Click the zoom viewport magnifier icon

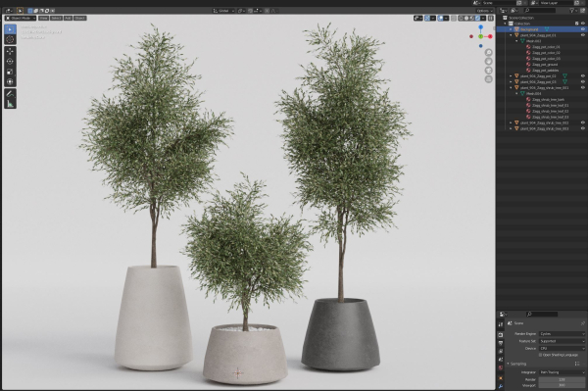[488, 53]
